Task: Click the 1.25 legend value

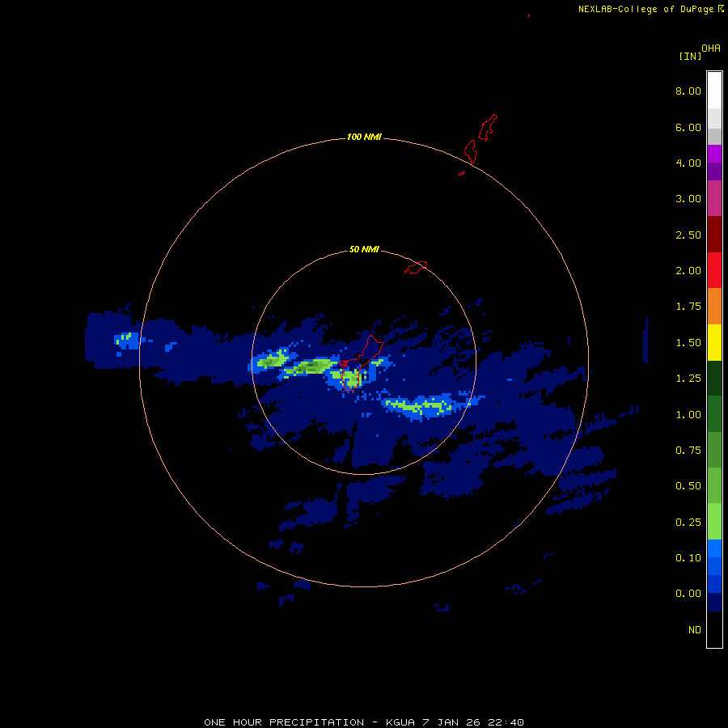Action: pyautogui.click(x=688, y=379)
